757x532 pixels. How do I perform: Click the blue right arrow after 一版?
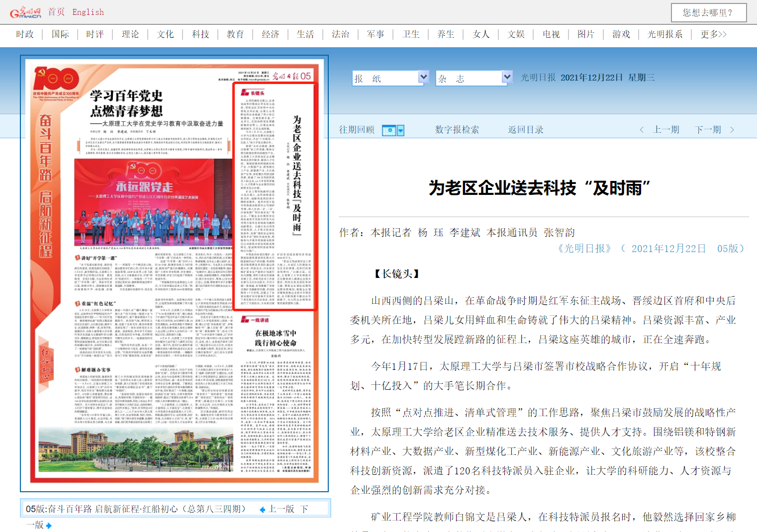click(49, 526)
